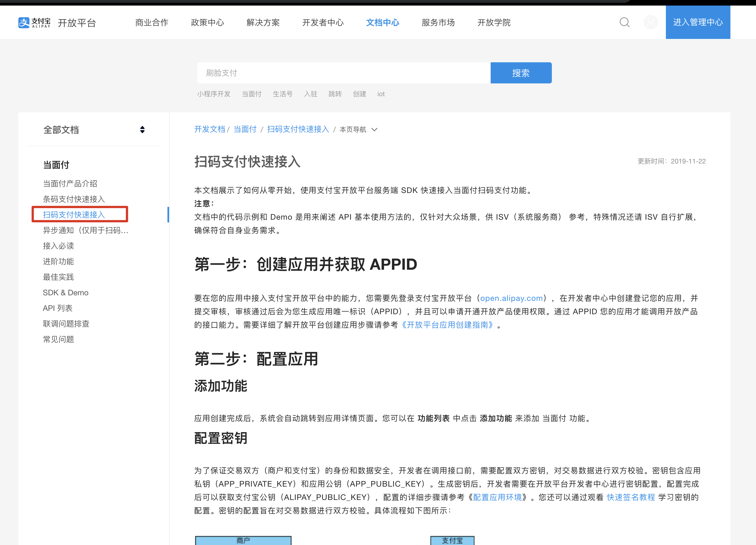Open 《开放平台应用创建指南》 link
The height and width of the screenshot is (545, 756).
click(x=447, y=325)
